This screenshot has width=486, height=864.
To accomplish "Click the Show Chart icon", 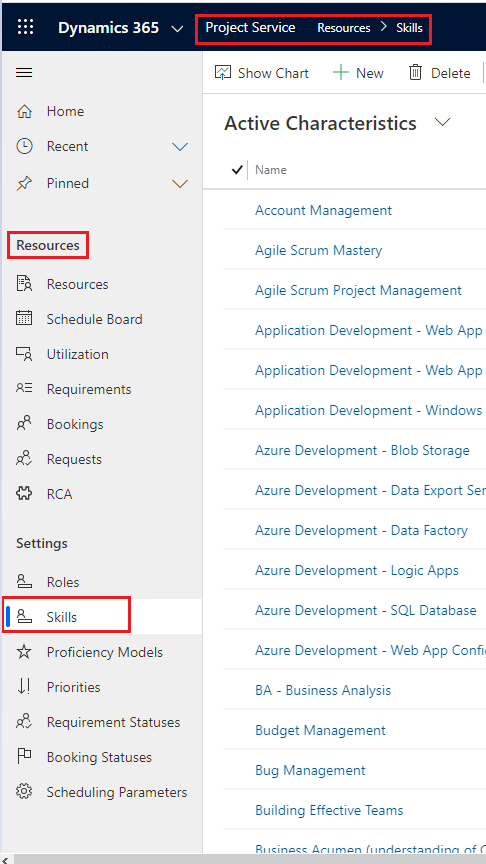I will coord(223,73).
